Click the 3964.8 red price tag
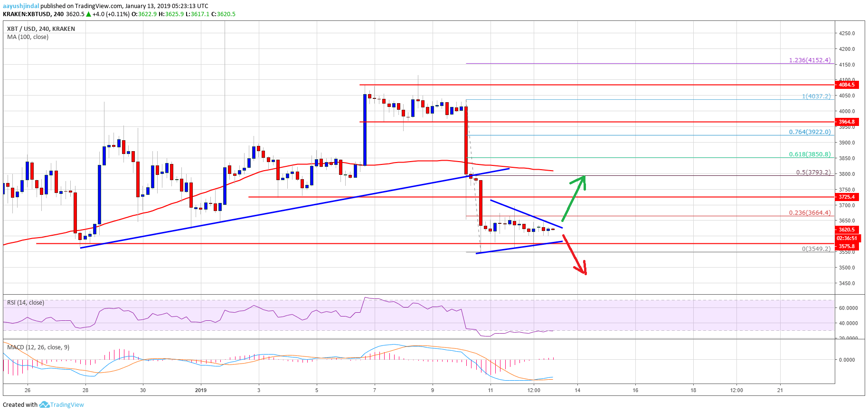The height and width of the screenshot is (413, 868). (846, 122)
